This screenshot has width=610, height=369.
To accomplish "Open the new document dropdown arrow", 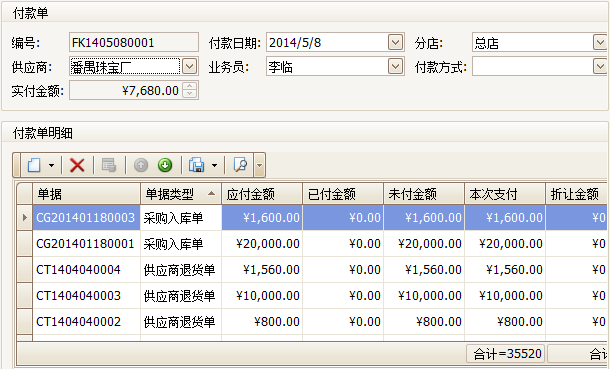I will pyautogui.click(x=52, y=166).
